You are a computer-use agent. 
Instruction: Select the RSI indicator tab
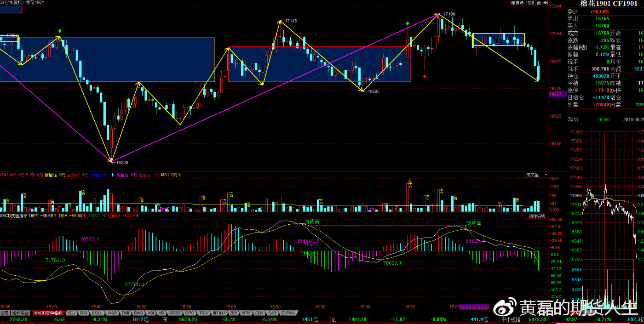(84, 313)
